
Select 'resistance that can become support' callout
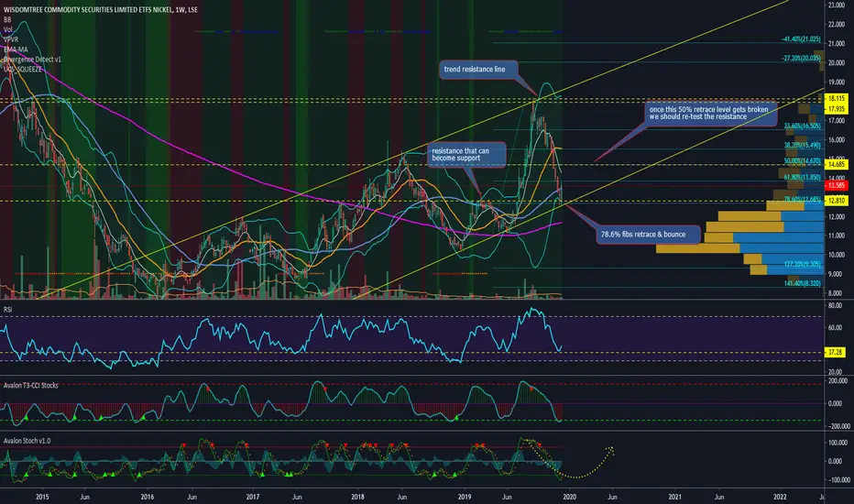466,154
